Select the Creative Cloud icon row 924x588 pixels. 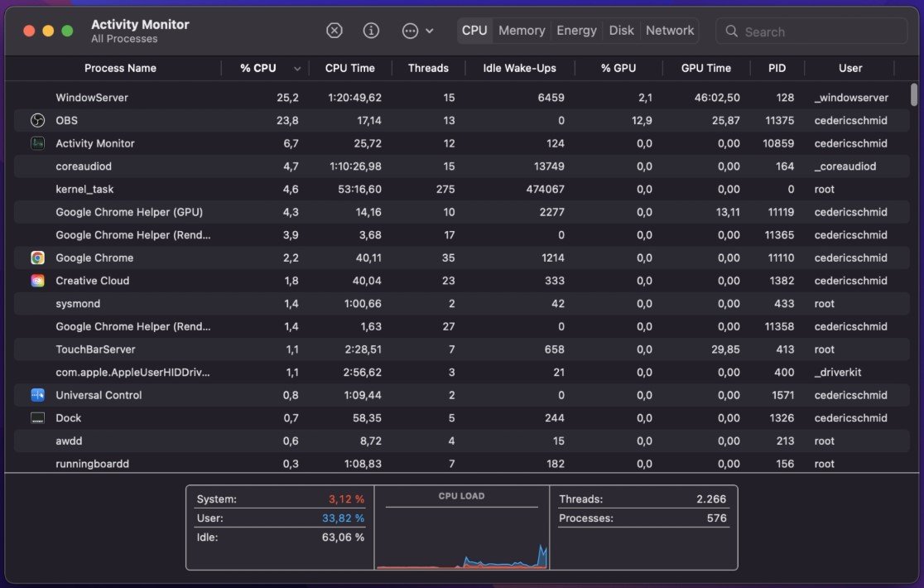coord(37,281)
